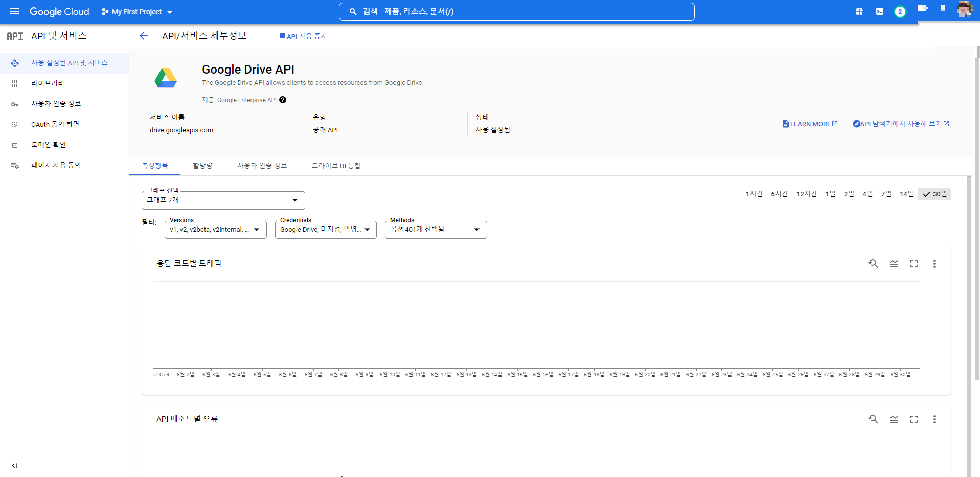Image resolution: width=980 pixels, height=477 pixels.
Task: Select the 1시간 time range
Action: [x=754, y=194]
